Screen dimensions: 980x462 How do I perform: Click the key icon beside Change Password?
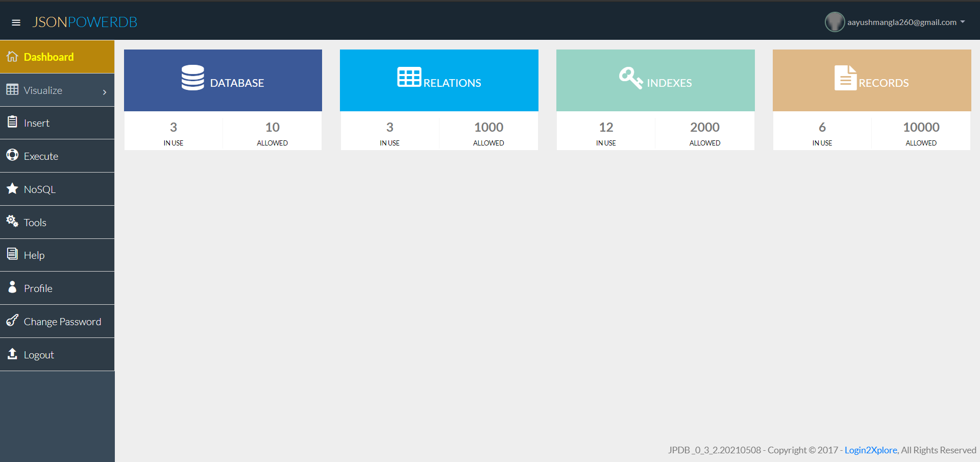(x=12, y=321)
